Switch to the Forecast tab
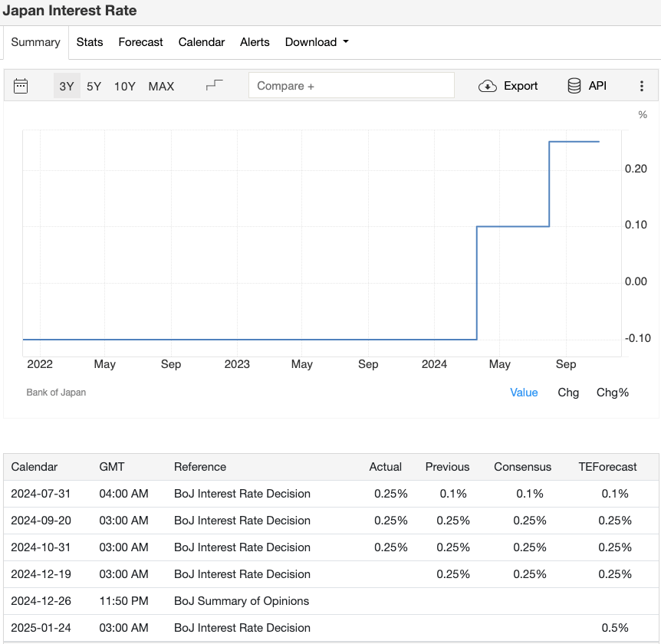The height and width of the screenshot is (644, 661). tap(140, 42)
